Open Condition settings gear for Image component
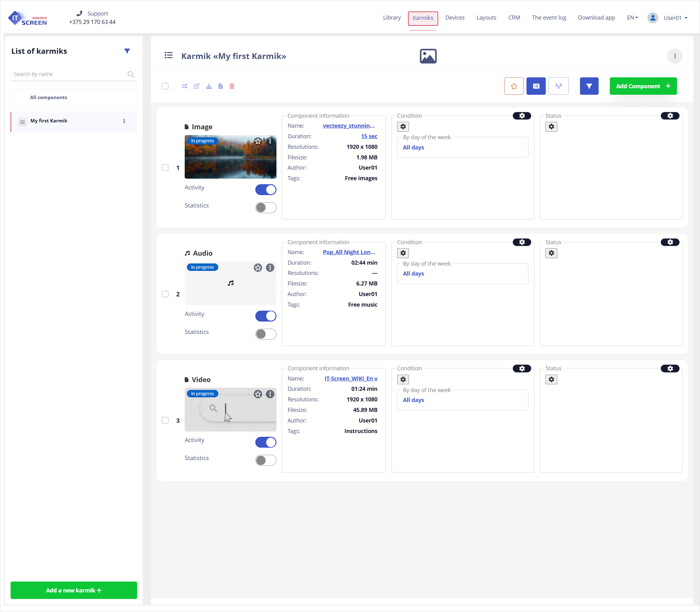This screenshot has height=612, width=700. (x=522, y=116)
